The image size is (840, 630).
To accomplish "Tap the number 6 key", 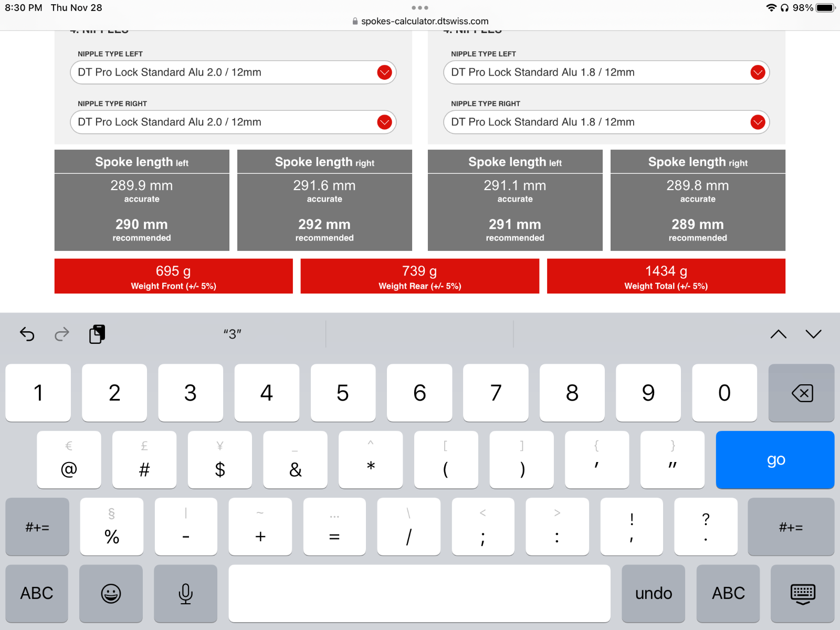I will (419, 393).
